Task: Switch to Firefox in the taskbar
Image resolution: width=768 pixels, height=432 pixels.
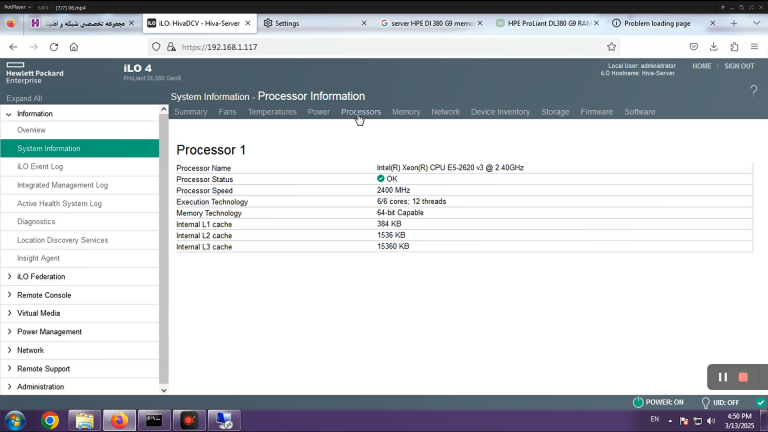Action: click(119, 421)
